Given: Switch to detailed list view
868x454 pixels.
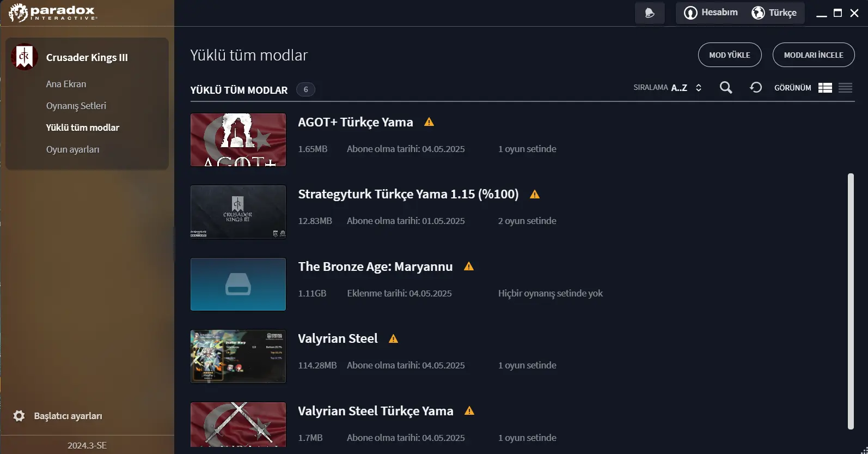Looking at the screenshot, I should (x=825, y=88).
